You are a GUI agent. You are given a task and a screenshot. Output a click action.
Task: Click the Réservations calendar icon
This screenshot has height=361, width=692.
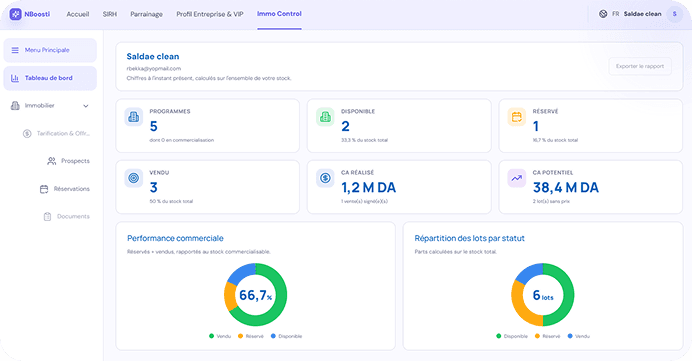pos(44,189)
